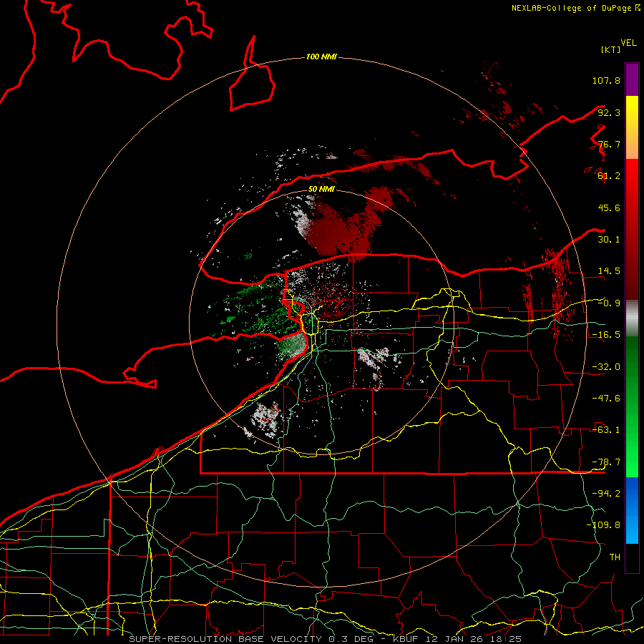Select the gray near-zero segment of color bar
644x644 pixels.
632,318
